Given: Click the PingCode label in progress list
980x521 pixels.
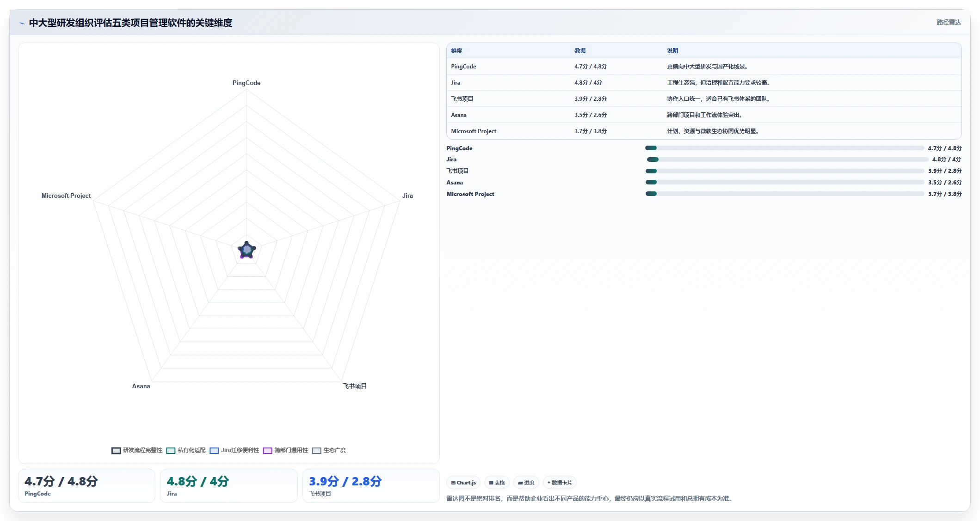Looking at the screenshot, I should click(x=459, y=148).
